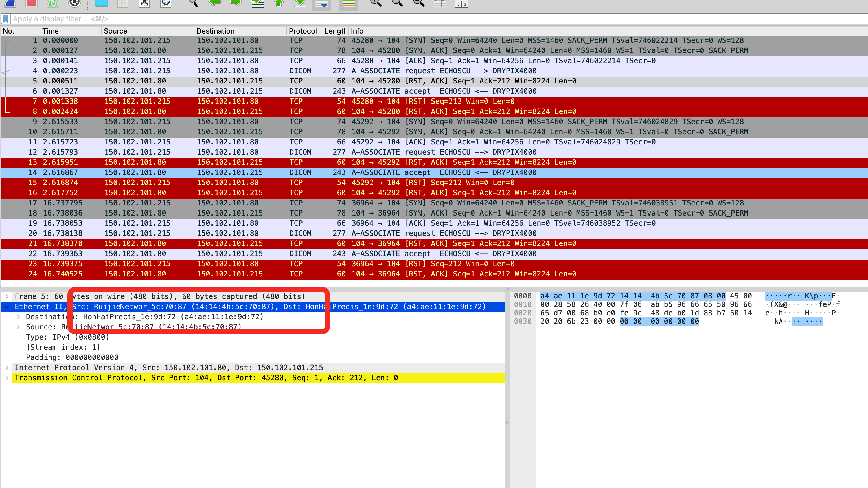Click the Resize Columns icon
The image size is (868, 488).
[440, 4]
